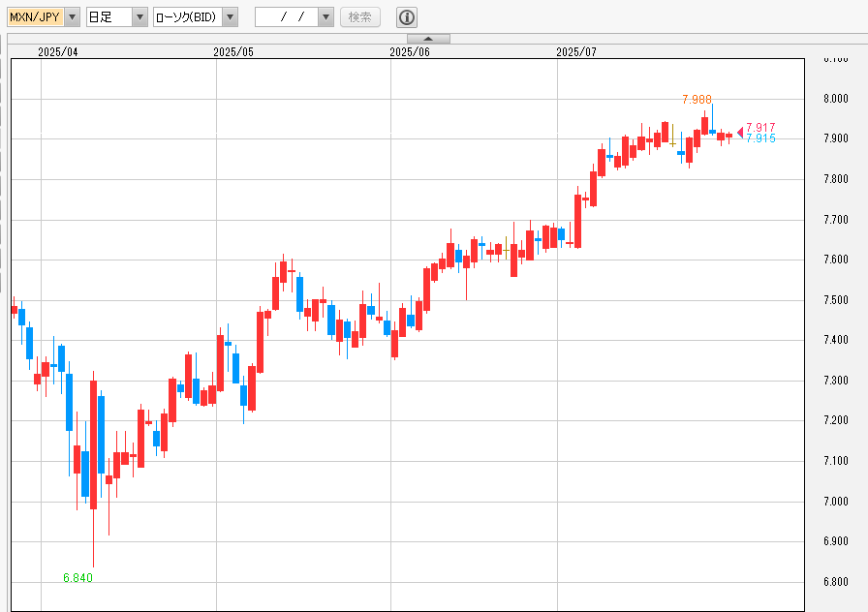Screen dimensions: 868x612
Task: Click the 2025/07 date axis label
Action: tap(576, 52)
